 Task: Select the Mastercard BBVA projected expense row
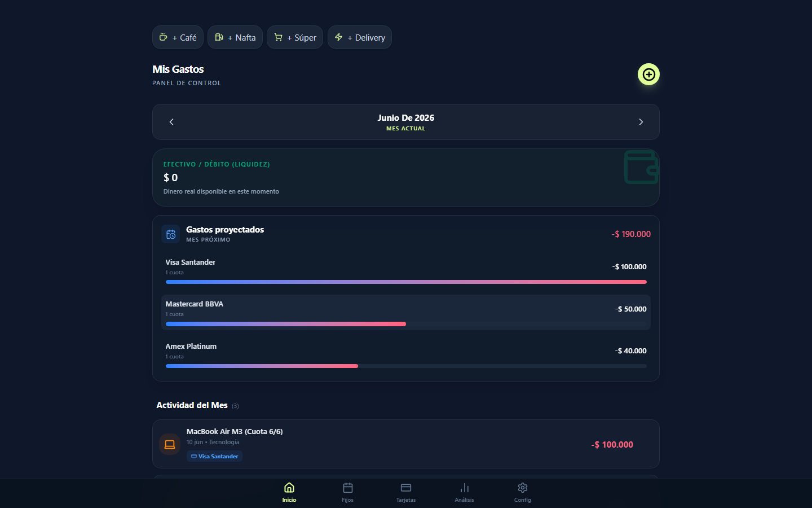(x=406, y=312)
